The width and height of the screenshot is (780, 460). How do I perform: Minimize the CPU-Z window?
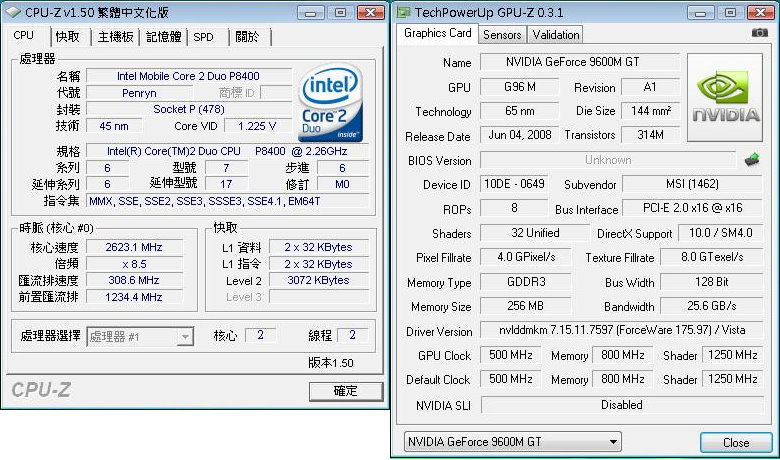tap(310, 12)
